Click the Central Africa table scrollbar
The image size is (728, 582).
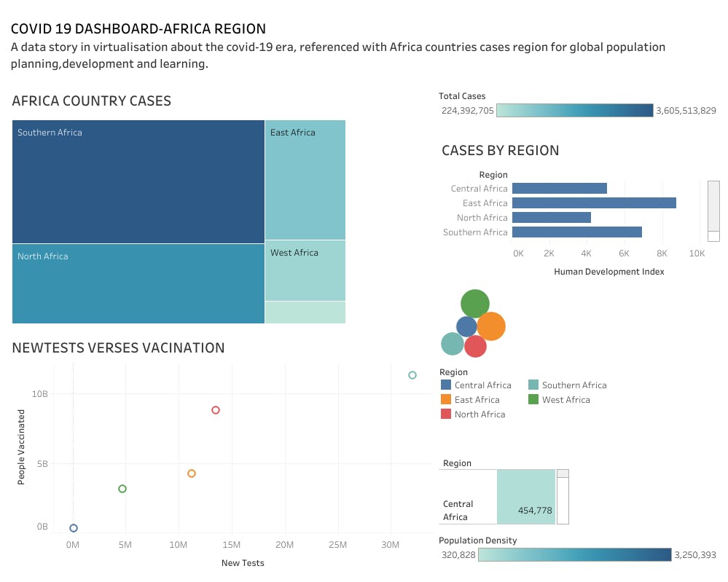563,497
